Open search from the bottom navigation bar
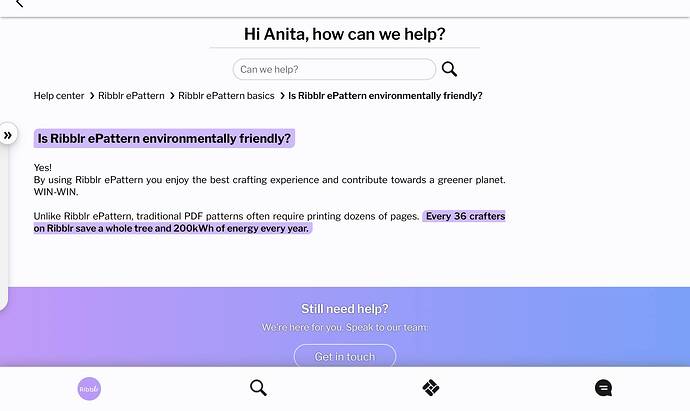 pos(258,388)
